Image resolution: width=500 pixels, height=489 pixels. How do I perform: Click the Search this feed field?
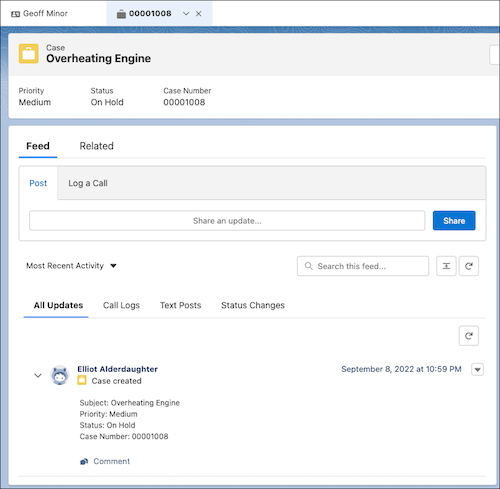(x=363, y=266)
